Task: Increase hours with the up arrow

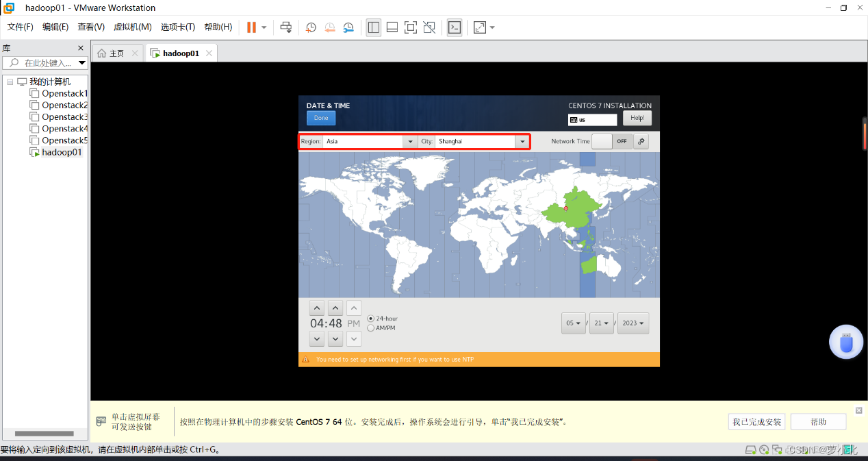Action: click(317, 308)
